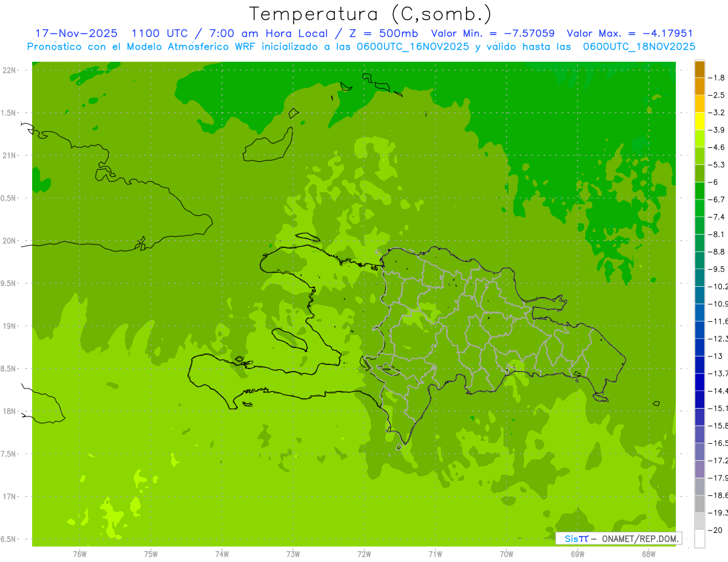Click the '1100 UTC' time text

[161, 33]
